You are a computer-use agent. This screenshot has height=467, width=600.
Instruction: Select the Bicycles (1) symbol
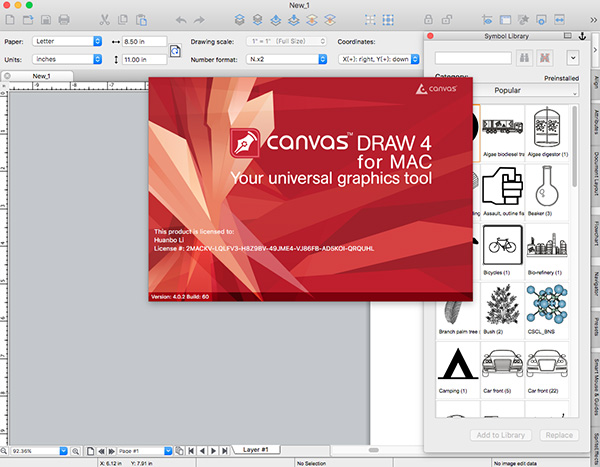pos(502,250)
